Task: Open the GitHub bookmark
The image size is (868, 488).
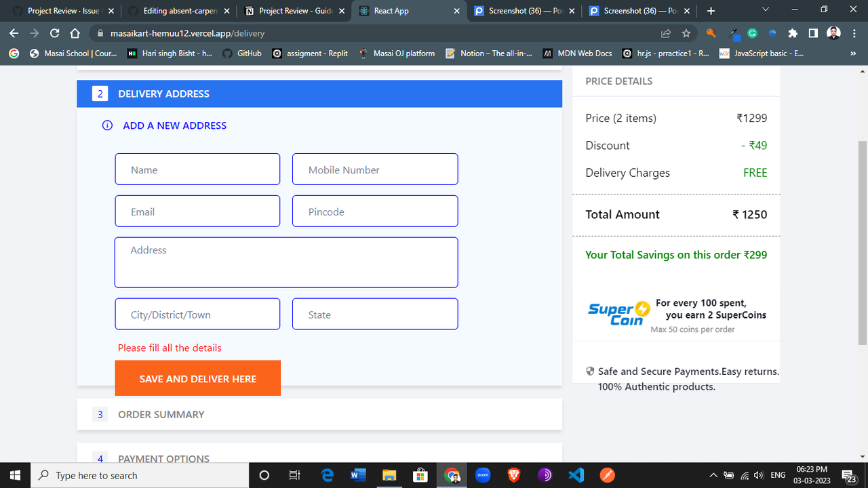Action: 242,54
